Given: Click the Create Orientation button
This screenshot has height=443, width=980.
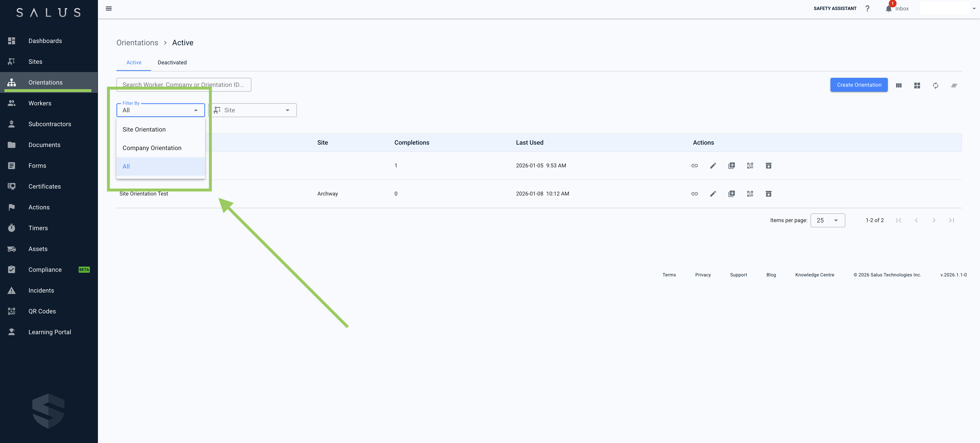Looking at the screenshot, I should [x=859, y=84].
